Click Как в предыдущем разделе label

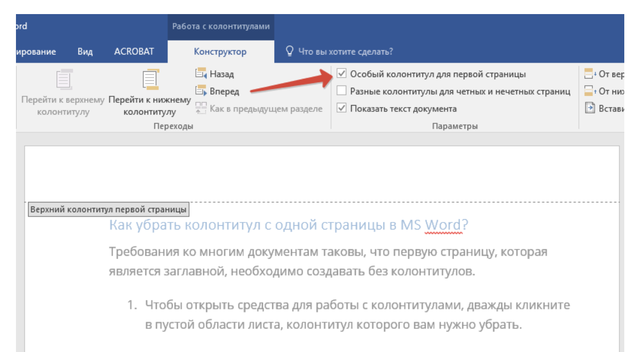(x=266, y=109)
